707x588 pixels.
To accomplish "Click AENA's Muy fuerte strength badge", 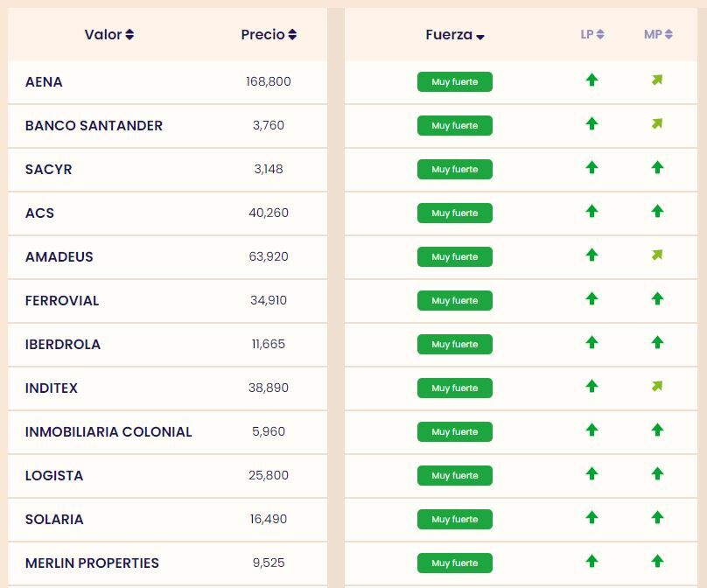I will (455, 82).
